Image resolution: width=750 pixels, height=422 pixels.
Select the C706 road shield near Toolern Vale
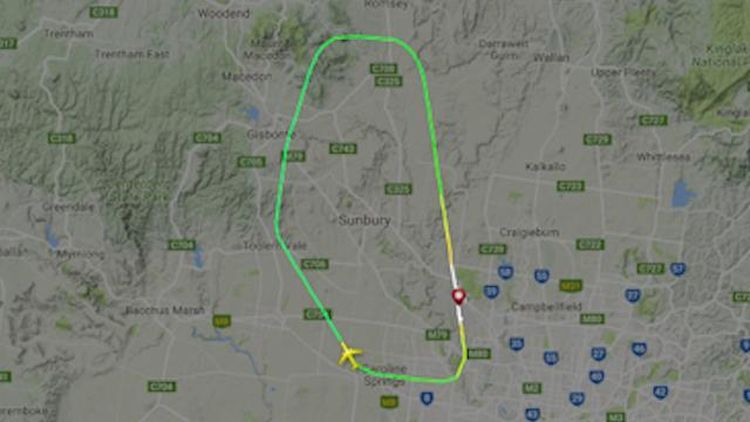[x=315, y=264]
